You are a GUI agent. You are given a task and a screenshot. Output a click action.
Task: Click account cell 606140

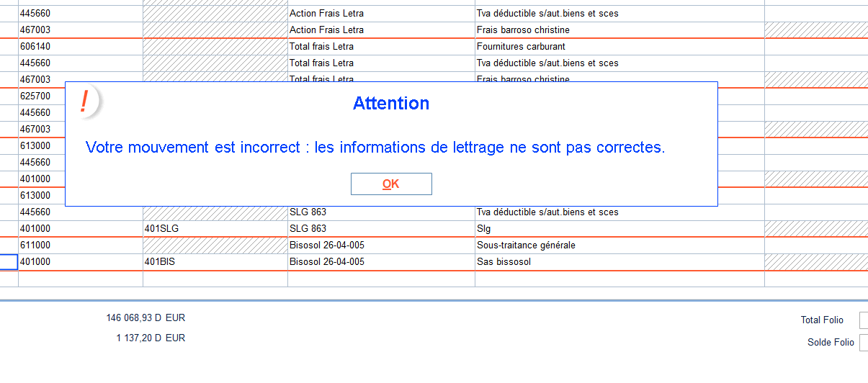pos(81,47)
